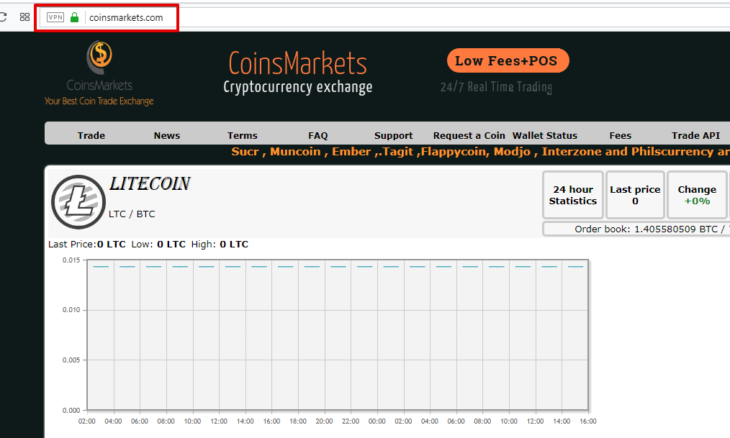
Task: Click the LTC / BTC pair label
Action: pos(132,214)
